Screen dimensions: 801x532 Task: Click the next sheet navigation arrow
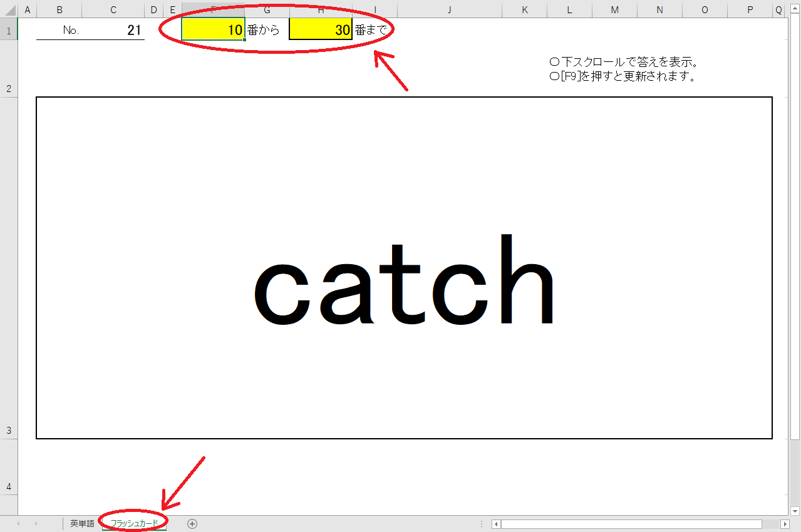(35, 524)
